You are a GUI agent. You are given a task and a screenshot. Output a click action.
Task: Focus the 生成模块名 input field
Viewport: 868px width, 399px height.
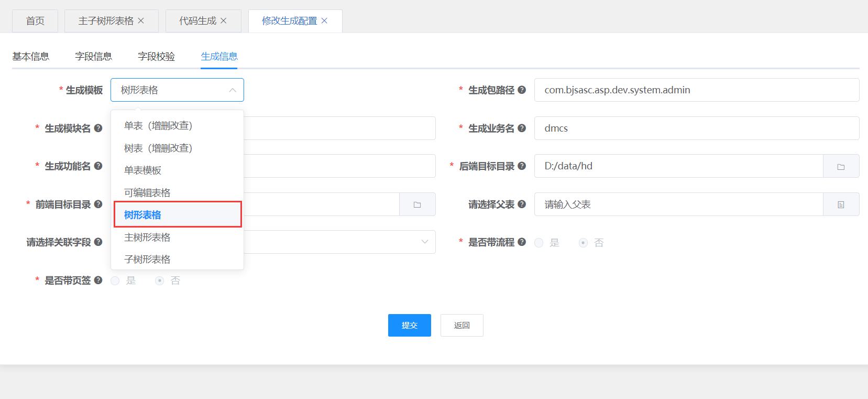point(339,128)
